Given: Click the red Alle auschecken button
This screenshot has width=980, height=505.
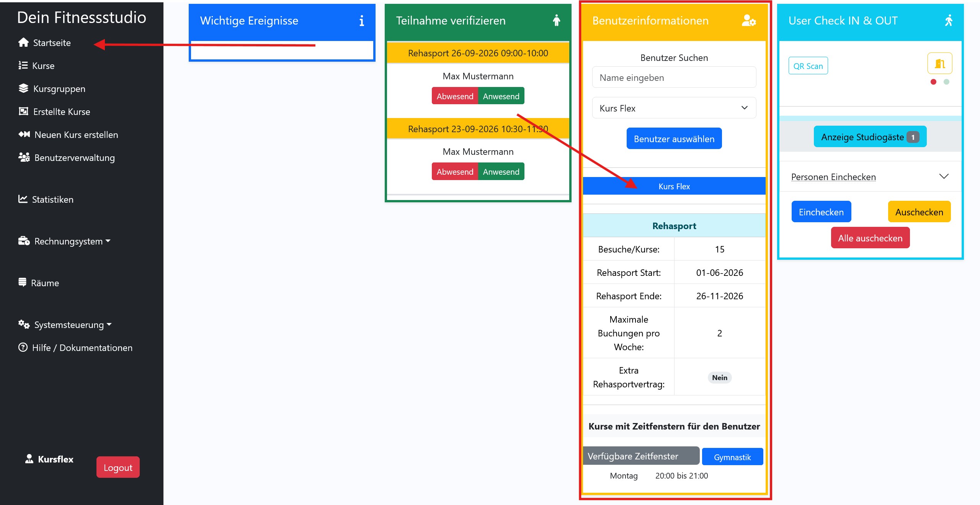Looking at the screenshot, I should point(870,238).
